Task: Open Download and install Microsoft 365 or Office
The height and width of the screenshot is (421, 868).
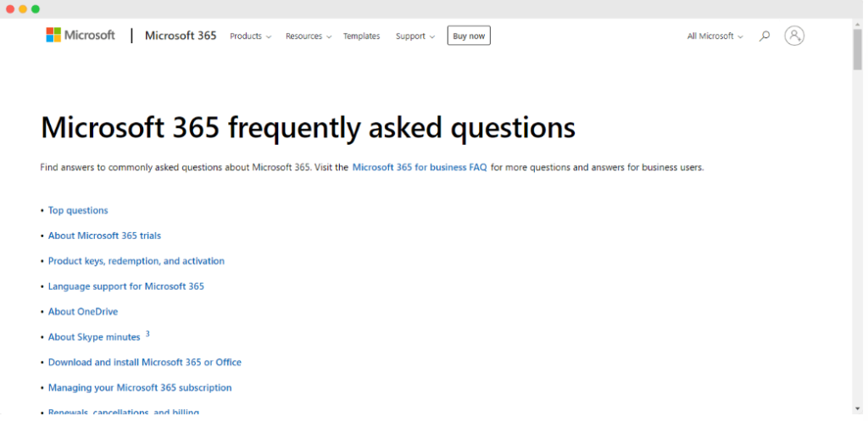Action: pyautogui.click(x=144, y=363)
